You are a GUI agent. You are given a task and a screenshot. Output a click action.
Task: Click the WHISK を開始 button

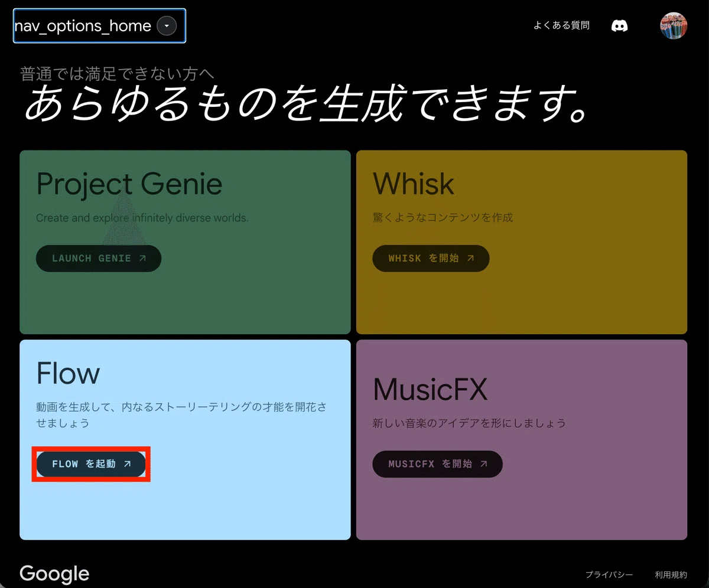coord(431,259)
